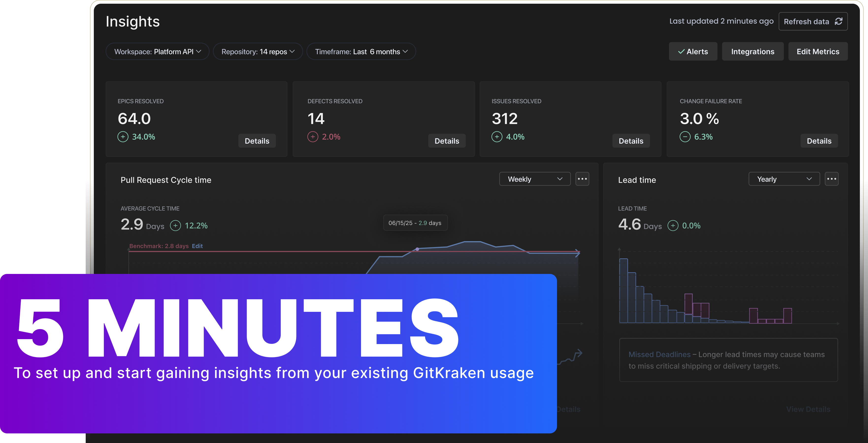Image resolution: width=868 pixels, height=443 pixels.
Task: Open the Timeframe: Last 6 months dropdown
Action: (361, 51)
